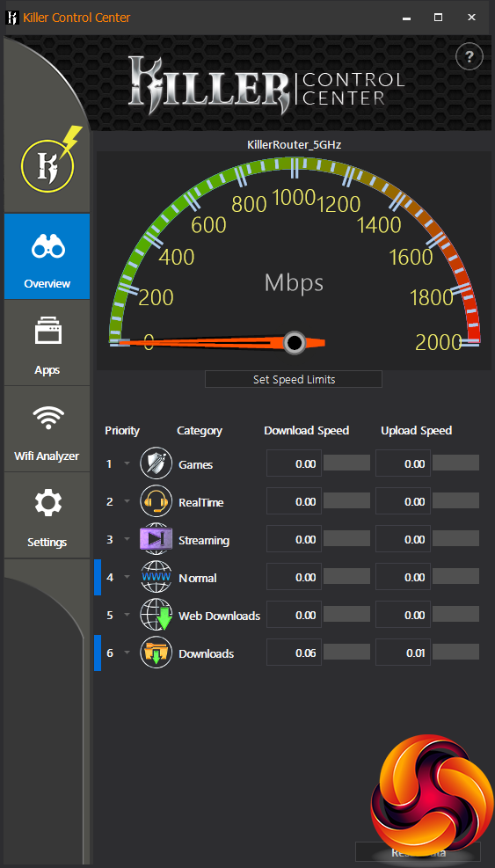495x868 pixels.
Task: Click the Priority column header
Action: [122, 431]
